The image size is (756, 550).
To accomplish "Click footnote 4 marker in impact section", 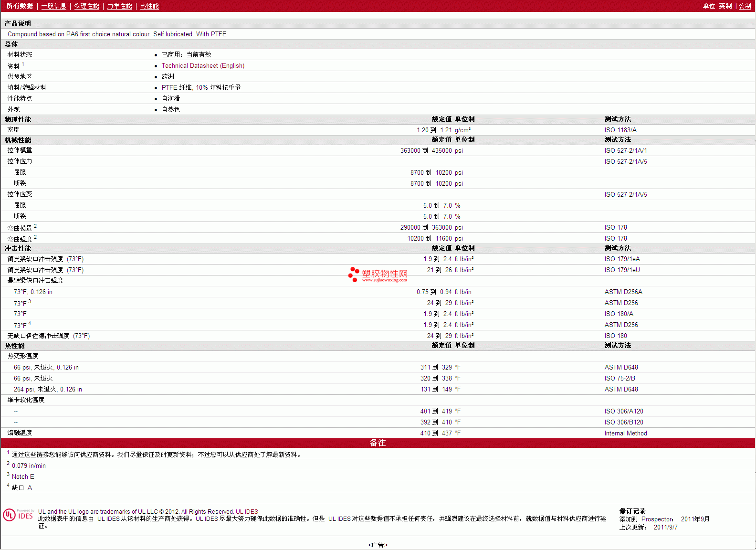I will [30, 323].
